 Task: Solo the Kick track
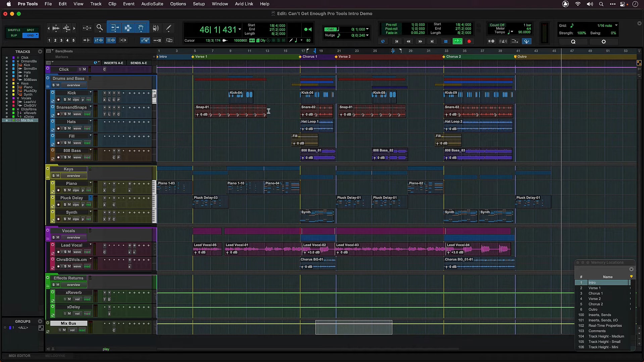(65, 100)
